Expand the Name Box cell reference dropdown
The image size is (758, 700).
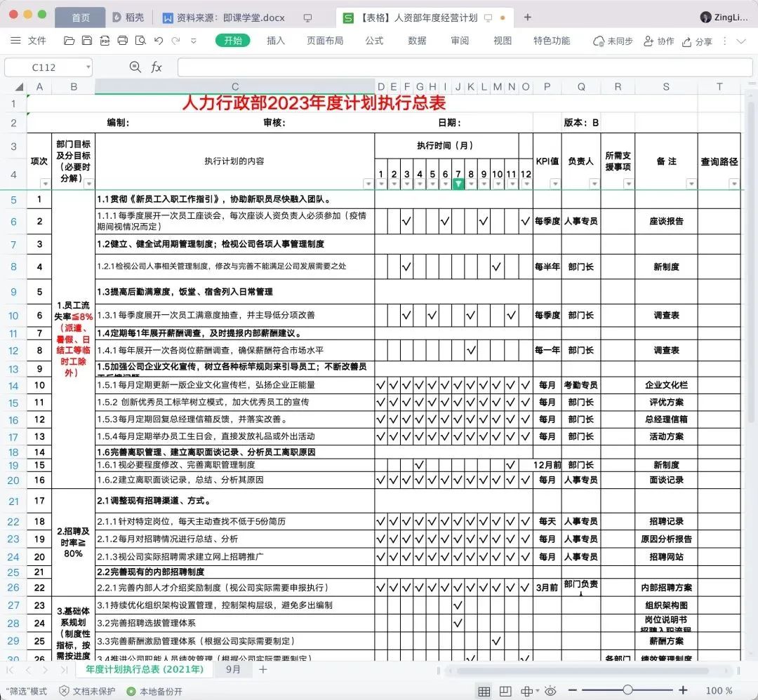point(88,67)
